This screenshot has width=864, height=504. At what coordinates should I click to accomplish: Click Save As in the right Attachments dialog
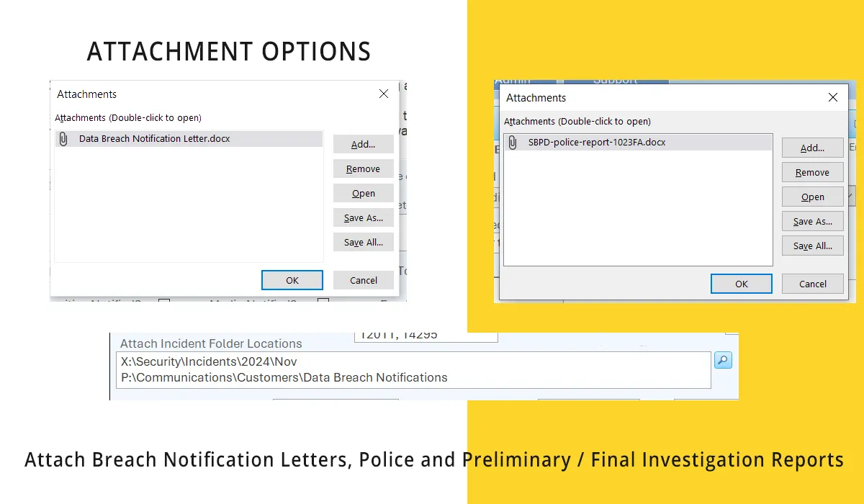click(x=812, y=221)
